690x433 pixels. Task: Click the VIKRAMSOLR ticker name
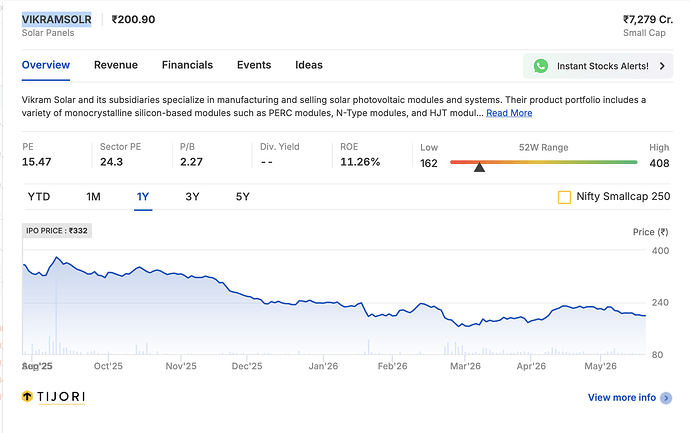[x=57, y=19]
